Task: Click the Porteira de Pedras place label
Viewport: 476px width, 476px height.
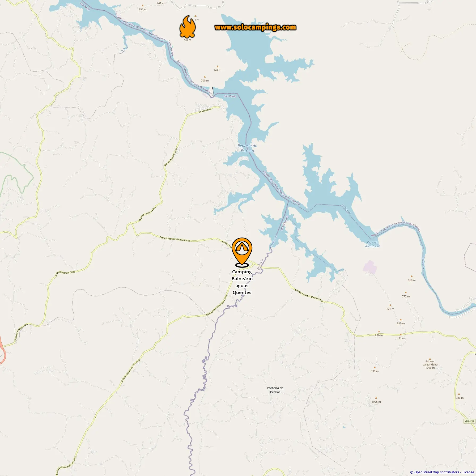Action: (x=275, y=390)
